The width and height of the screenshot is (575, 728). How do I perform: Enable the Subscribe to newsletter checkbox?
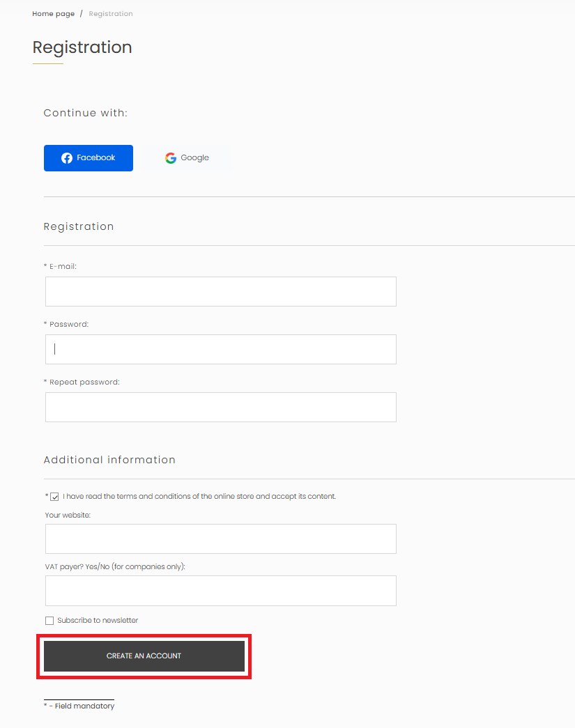(49, 620)
